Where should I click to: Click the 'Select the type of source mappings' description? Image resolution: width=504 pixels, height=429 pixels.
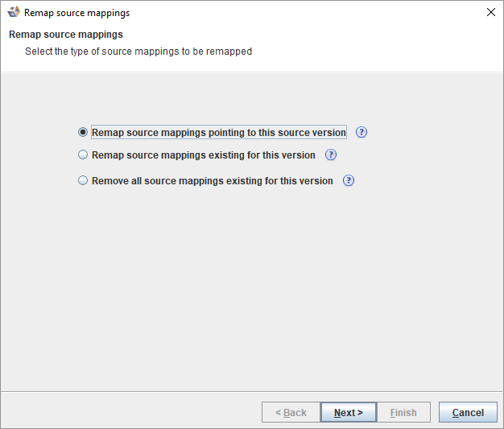[138, 52]
